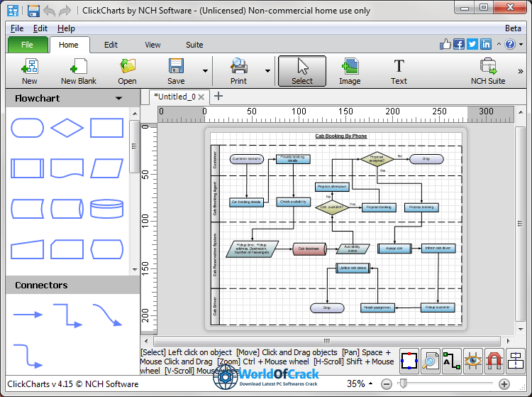Viewport: 532px width, 397px height.
Task: Open a file with the Open icon
Action: click(x=127, y=71)
